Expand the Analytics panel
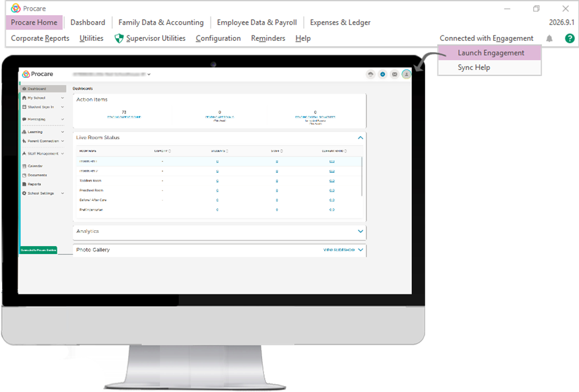579x392 pixels. [x=360, y=232]
